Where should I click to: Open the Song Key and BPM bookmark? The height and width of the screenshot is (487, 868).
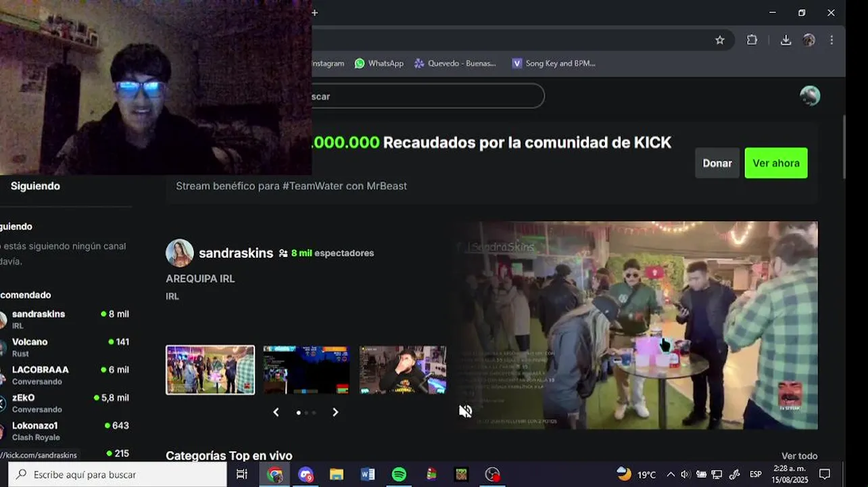click(554, 63)
